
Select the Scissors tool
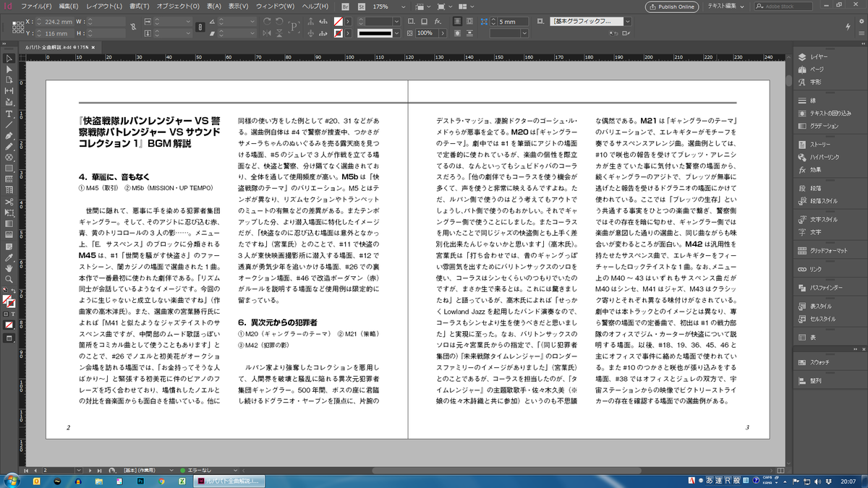(x=9, y=202)
